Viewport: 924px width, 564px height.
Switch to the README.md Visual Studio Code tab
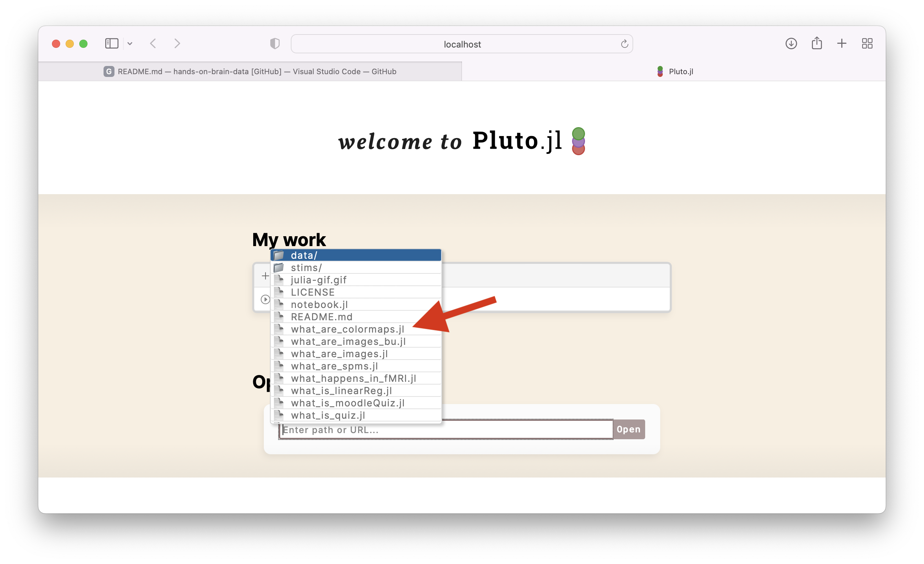click(x=250, y=72)
